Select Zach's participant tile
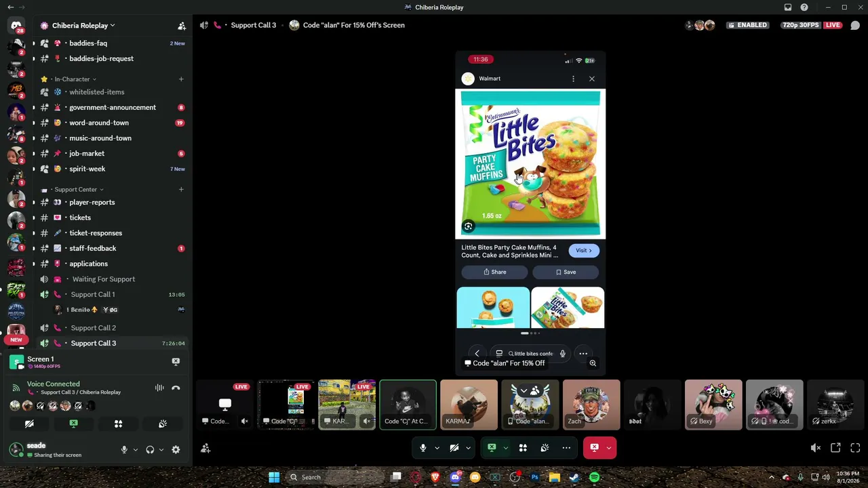The width and height of the screenshot is (868, 488). [x=591, y=405]
